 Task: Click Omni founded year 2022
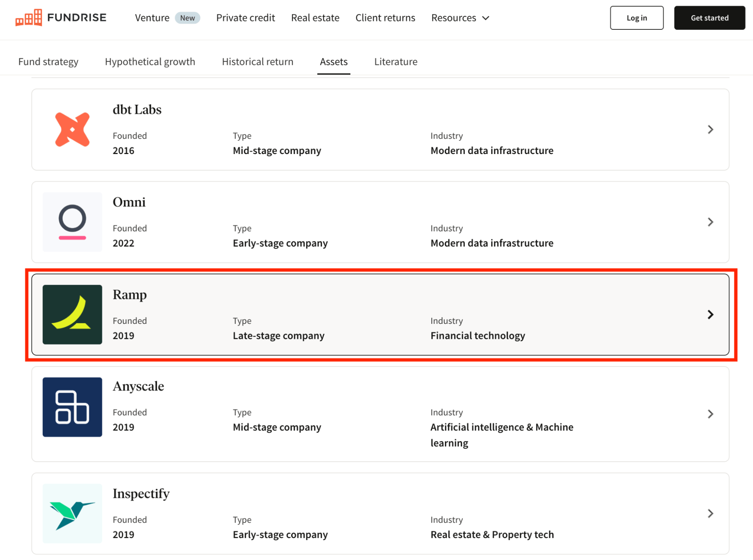124,243
